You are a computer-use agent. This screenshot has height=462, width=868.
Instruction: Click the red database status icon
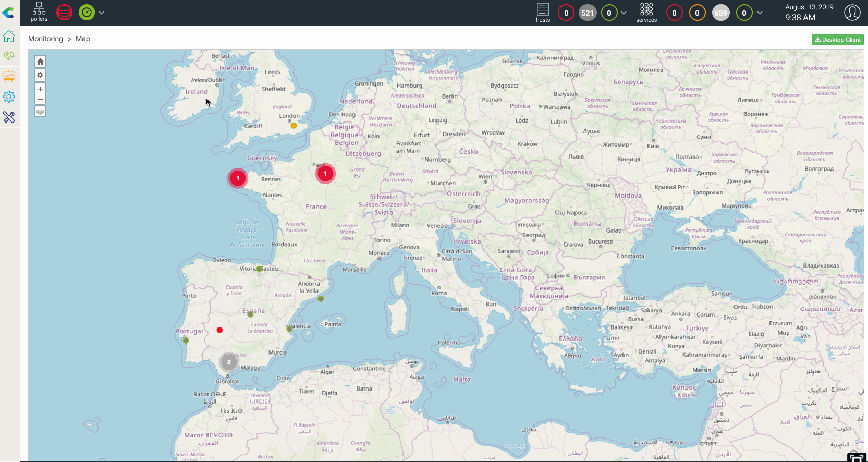[64, 12]
